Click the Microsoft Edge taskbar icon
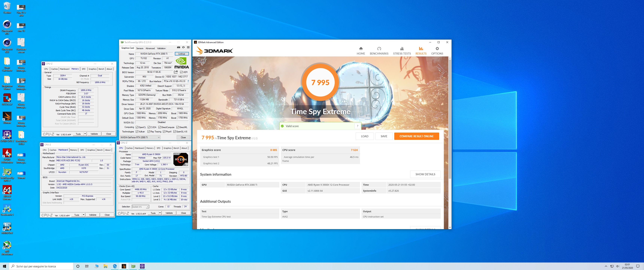This screenshot has height=270, width=644. pos(115,266)
